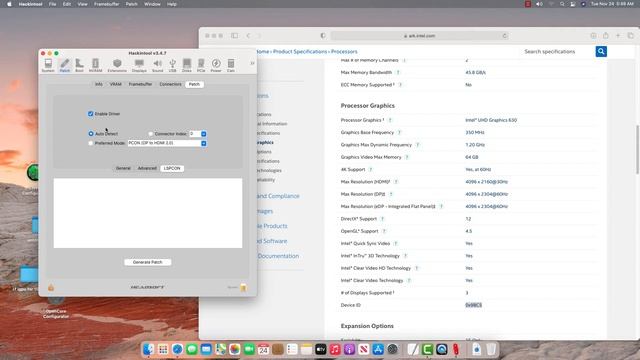Open the Power bolt icon

216,65
